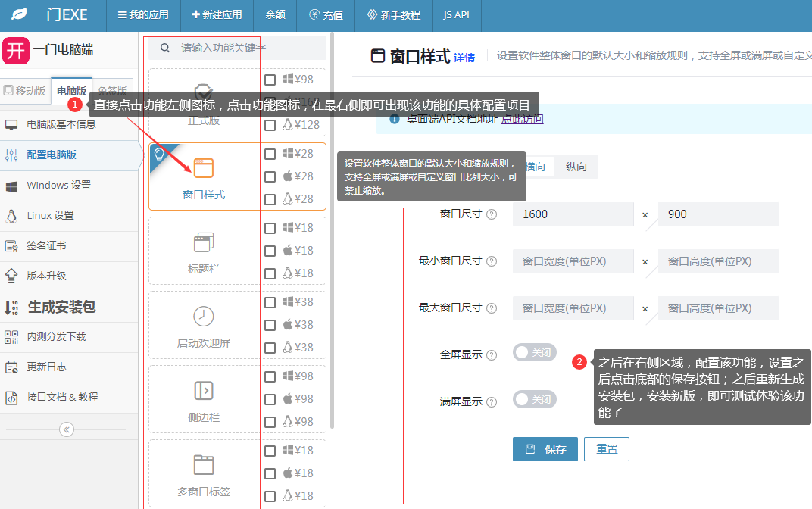Check Apple ¥28 box for 窗口样式
The height and width of the screenshot is (509, 812).
click(x=270, y=176)
